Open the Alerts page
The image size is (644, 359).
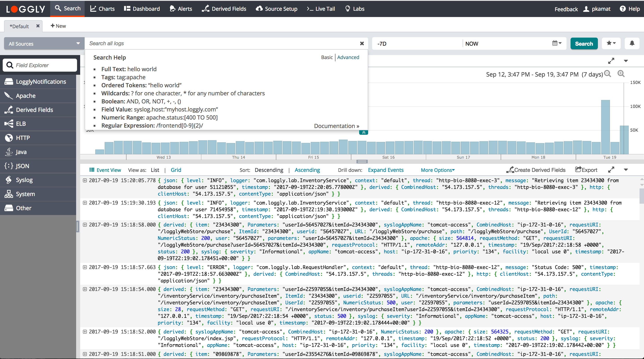[x=180, y=9]
